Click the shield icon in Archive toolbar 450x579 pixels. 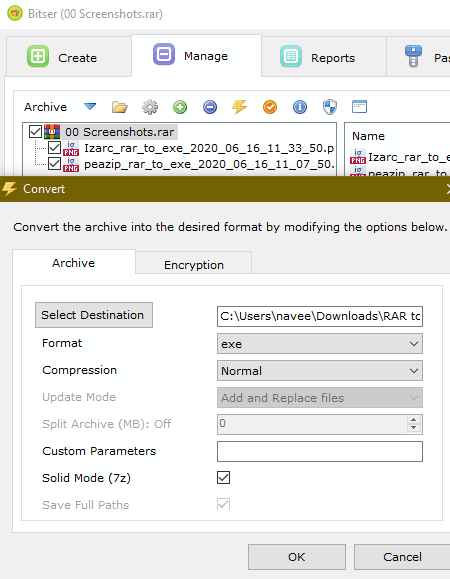pos(330,107)
